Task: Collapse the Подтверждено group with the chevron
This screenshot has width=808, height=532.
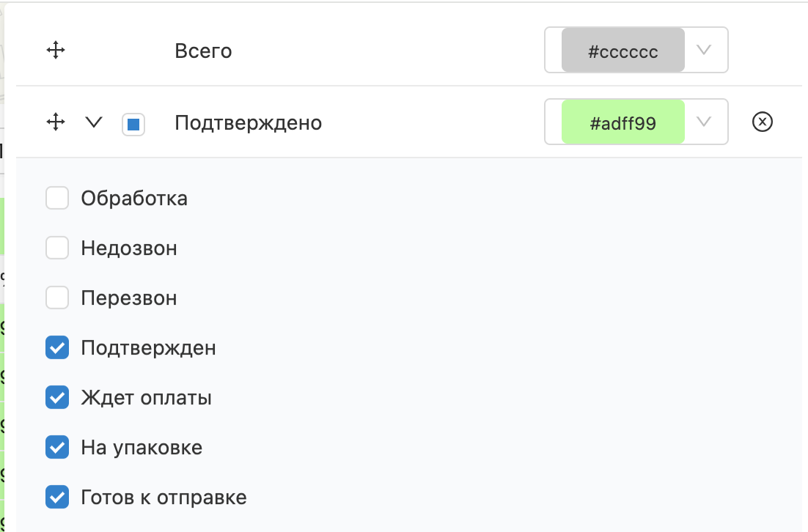Action: 94,122
